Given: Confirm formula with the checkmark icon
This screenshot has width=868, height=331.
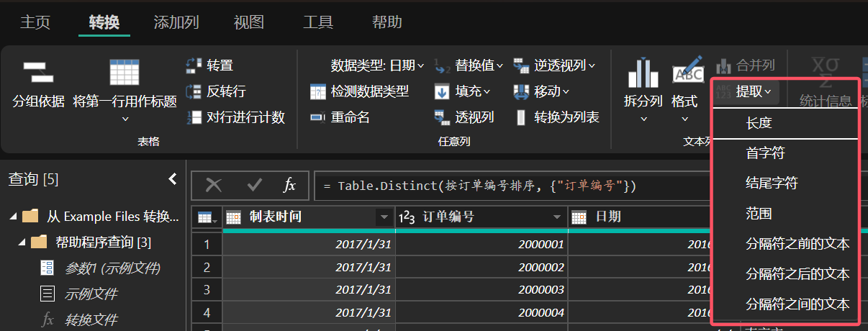Looking at the screenshot, I should click(254, 186).
